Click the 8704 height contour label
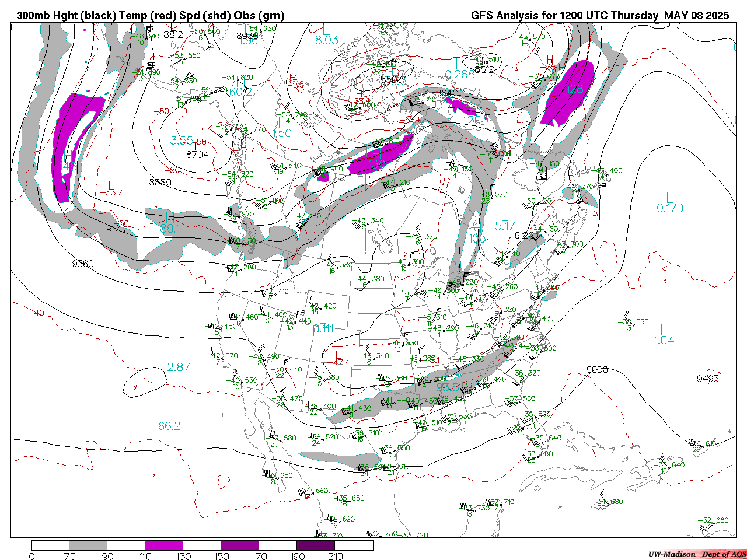 pyautogui.click(x=197, y=155)
